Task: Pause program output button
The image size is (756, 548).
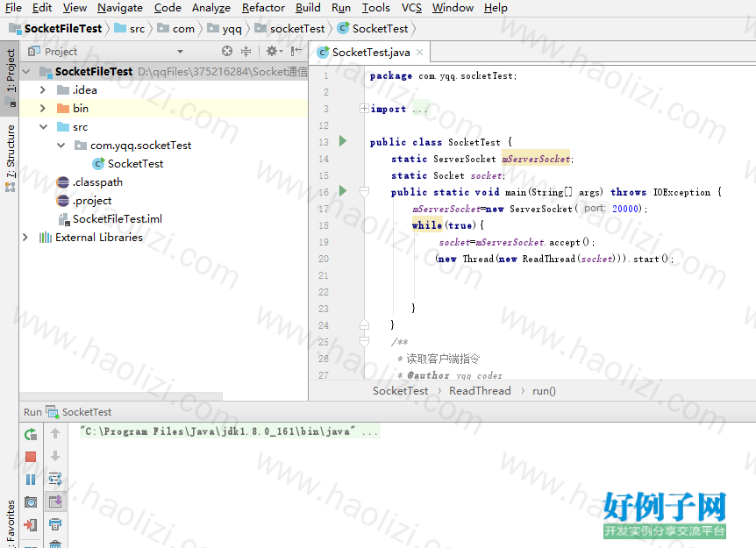Action: [31, 480]
